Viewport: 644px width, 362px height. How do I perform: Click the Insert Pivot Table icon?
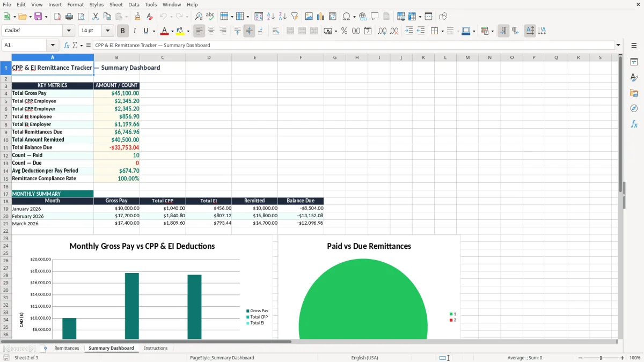333,17
